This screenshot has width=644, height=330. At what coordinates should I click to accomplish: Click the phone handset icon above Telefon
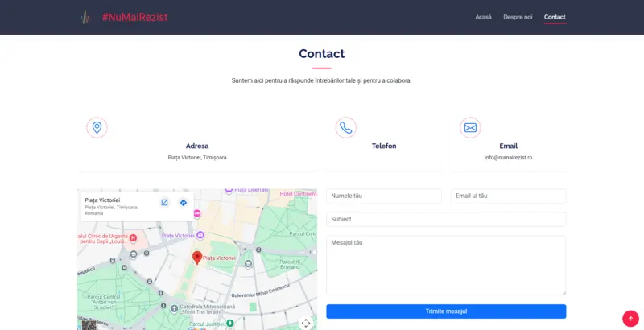346,128
